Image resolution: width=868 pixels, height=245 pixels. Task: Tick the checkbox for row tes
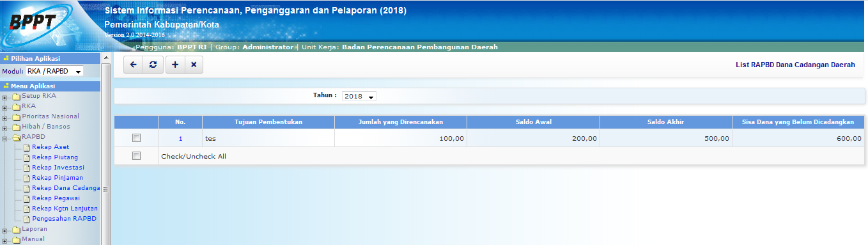click(136, 138)
